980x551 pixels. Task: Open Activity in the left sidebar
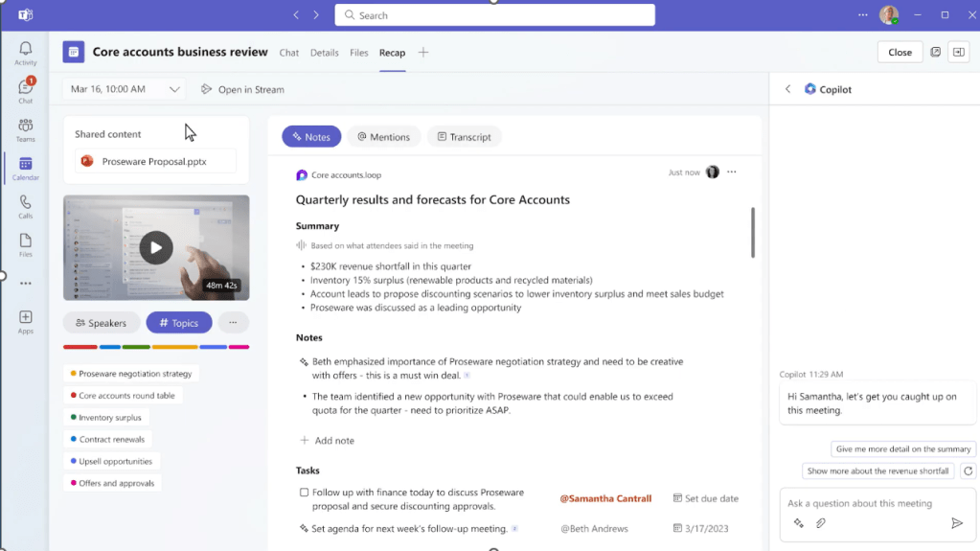(x=26, y=54)
